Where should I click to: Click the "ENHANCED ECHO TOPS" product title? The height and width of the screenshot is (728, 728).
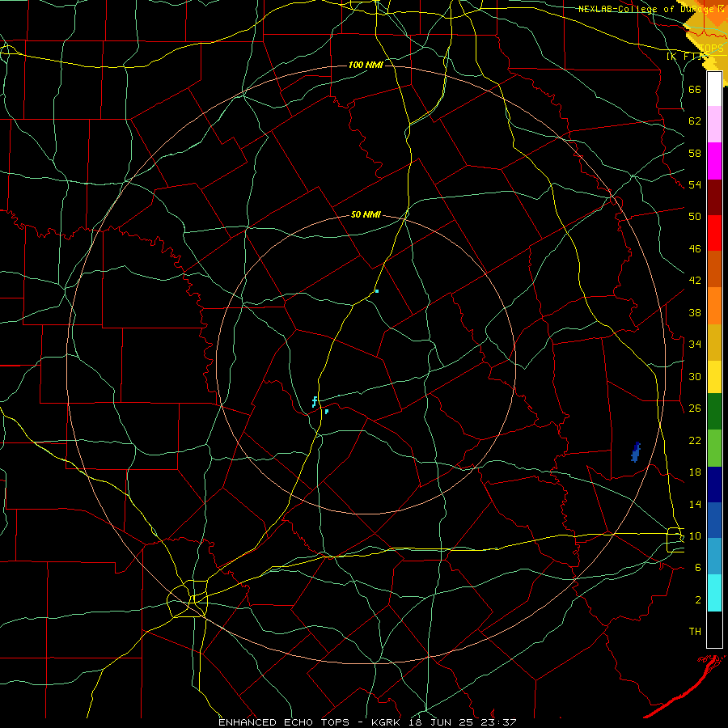click(284, 722)
